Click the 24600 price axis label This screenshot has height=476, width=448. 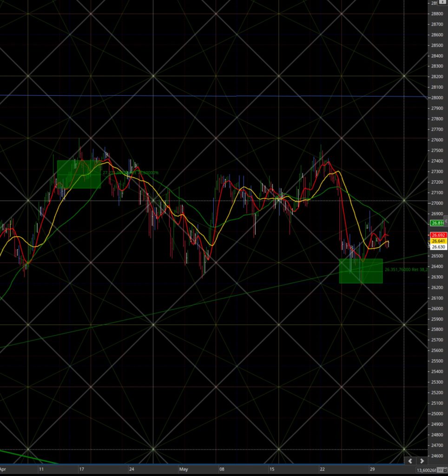pyautogui.click(x=437, y=456)
